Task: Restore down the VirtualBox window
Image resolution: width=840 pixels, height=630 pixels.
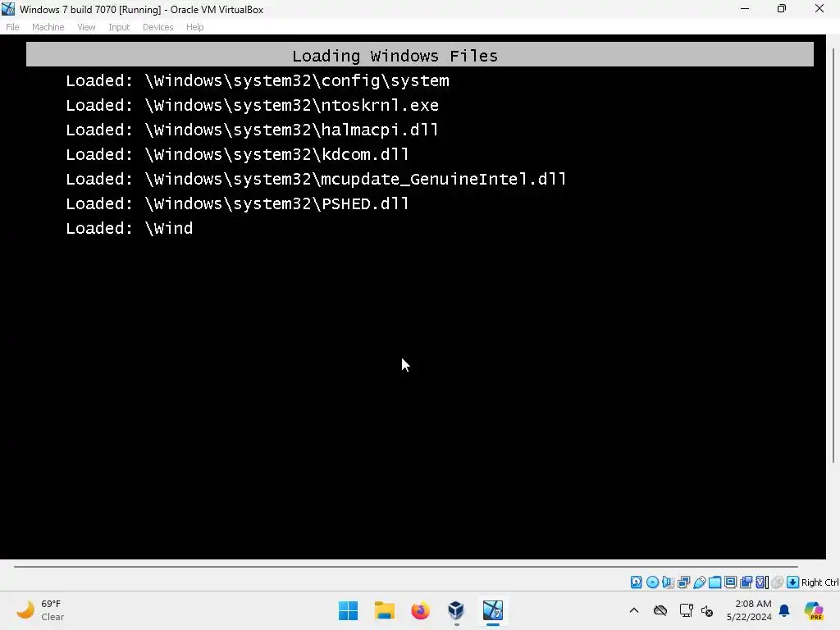Action: [x=782, y=8]
